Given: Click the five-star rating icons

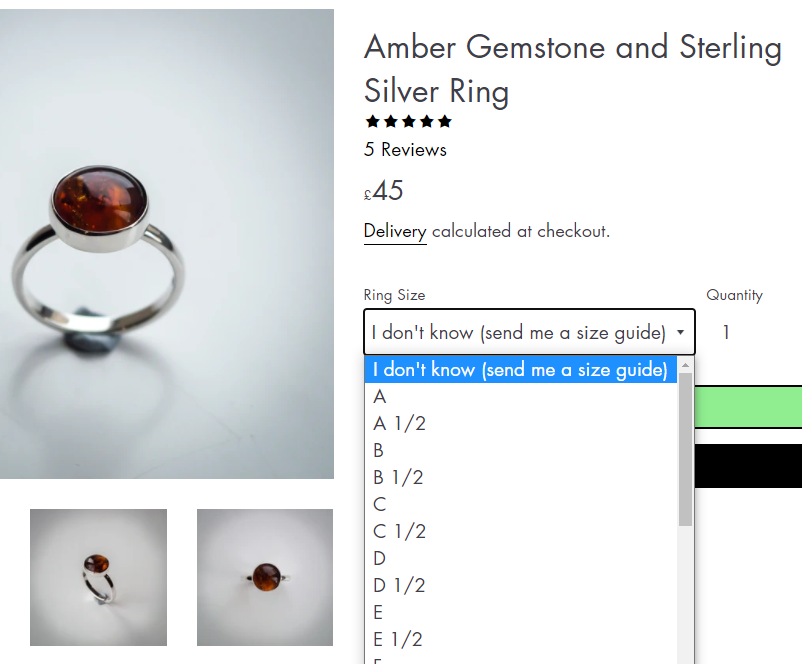Looking at the screenshot, I should point(408,122).
